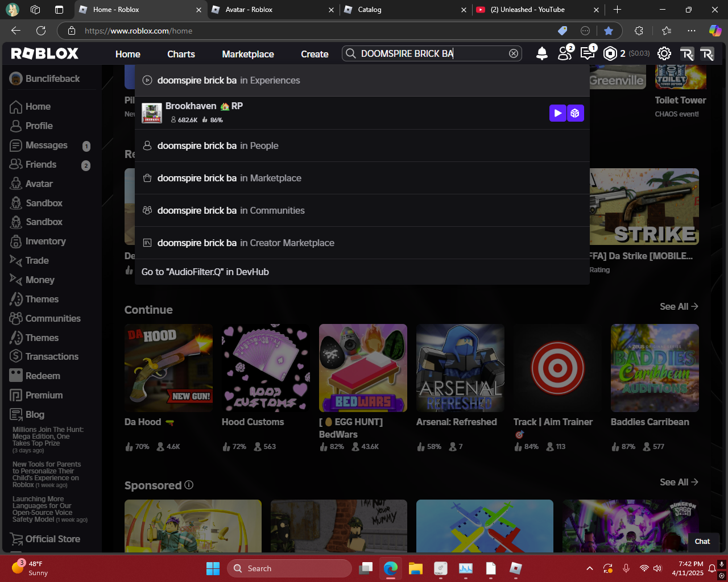
Task: Open Charts in top navigation
Action: 181,54
